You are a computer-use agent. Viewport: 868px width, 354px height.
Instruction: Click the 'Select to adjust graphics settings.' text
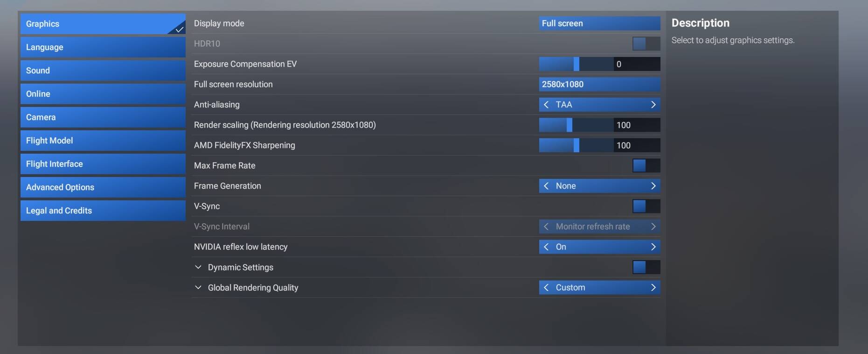[x=733, y=40]
